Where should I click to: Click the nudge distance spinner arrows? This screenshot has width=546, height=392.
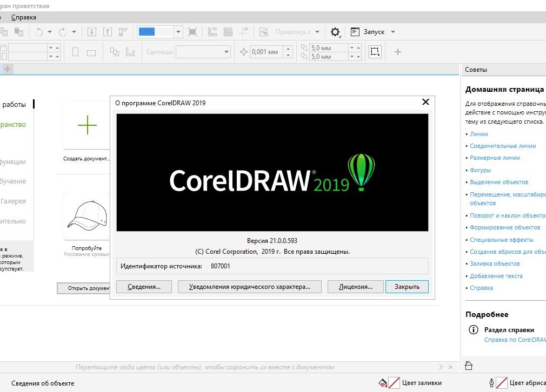click(x=288, y=52)
